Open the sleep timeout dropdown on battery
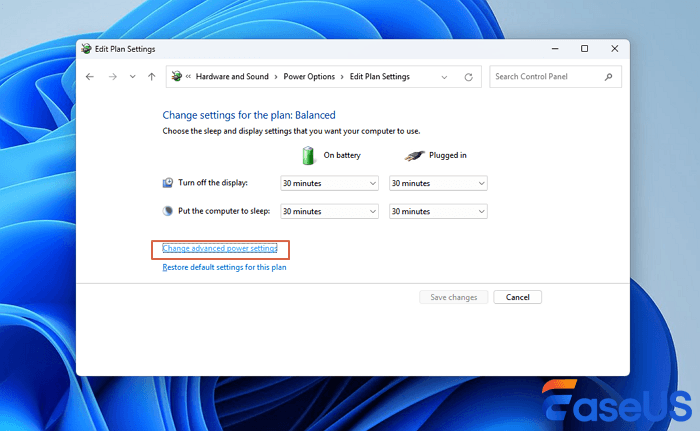 click(x=329, y=211)
